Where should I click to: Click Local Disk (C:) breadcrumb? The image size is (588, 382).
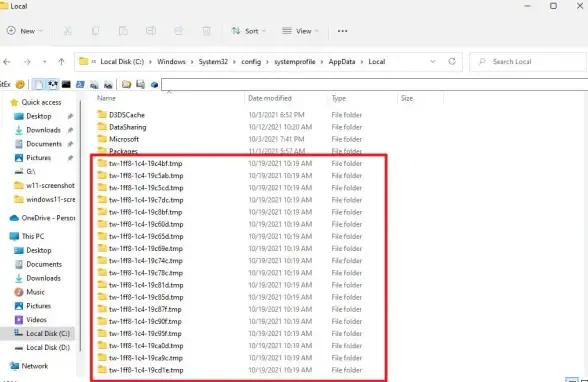(x=122, y=62)
